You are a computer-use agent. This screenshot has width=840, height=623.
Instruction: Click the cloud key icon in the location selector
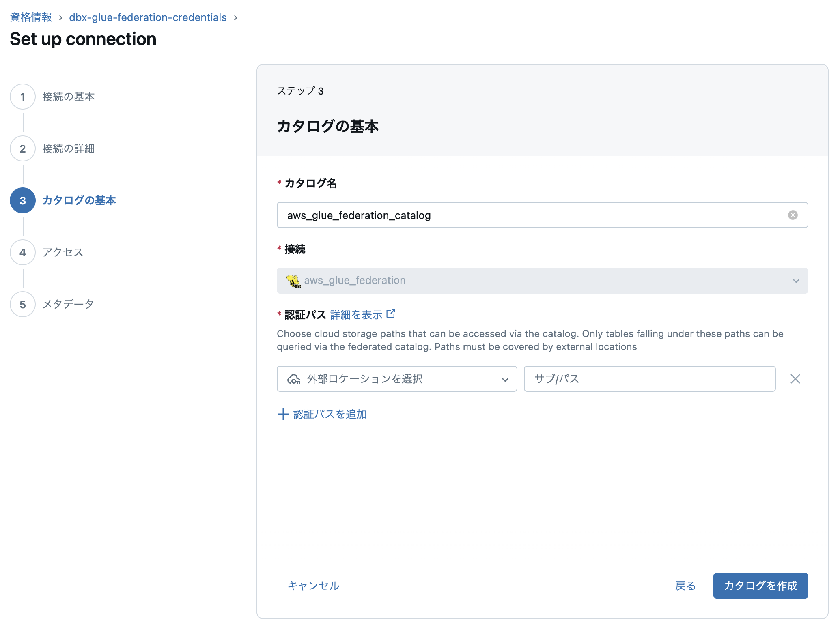coord(293,379)
